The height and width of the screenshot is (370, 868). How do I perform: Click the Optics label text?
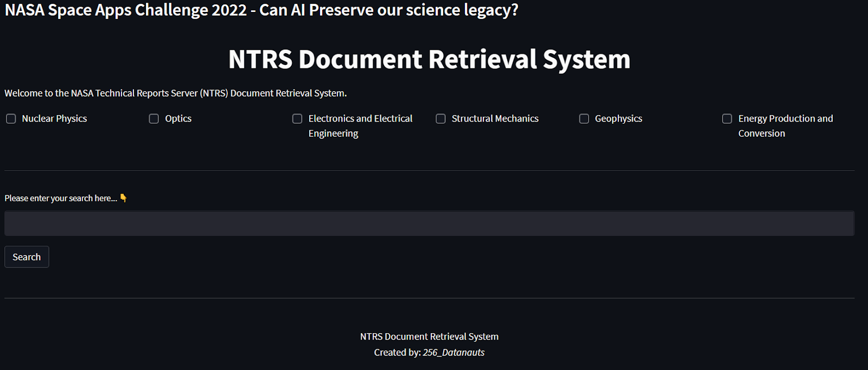[x=178, y=119]
